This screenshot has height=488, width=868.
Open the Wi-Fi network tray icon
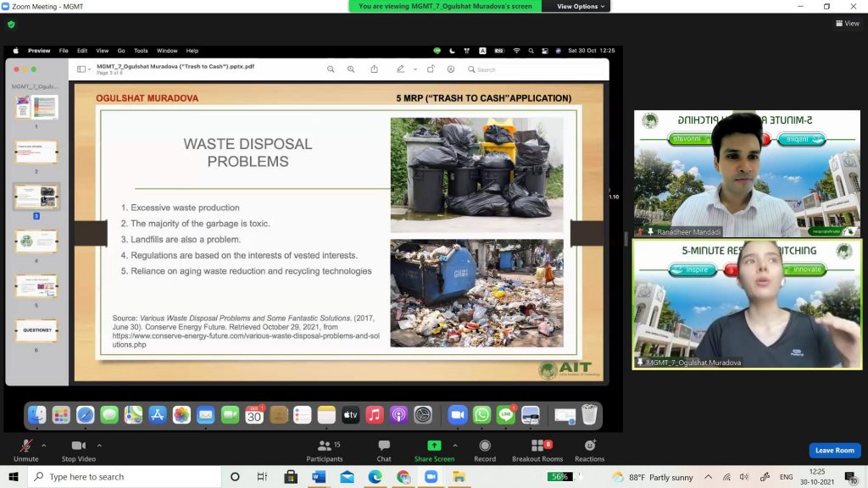[726, 476]
